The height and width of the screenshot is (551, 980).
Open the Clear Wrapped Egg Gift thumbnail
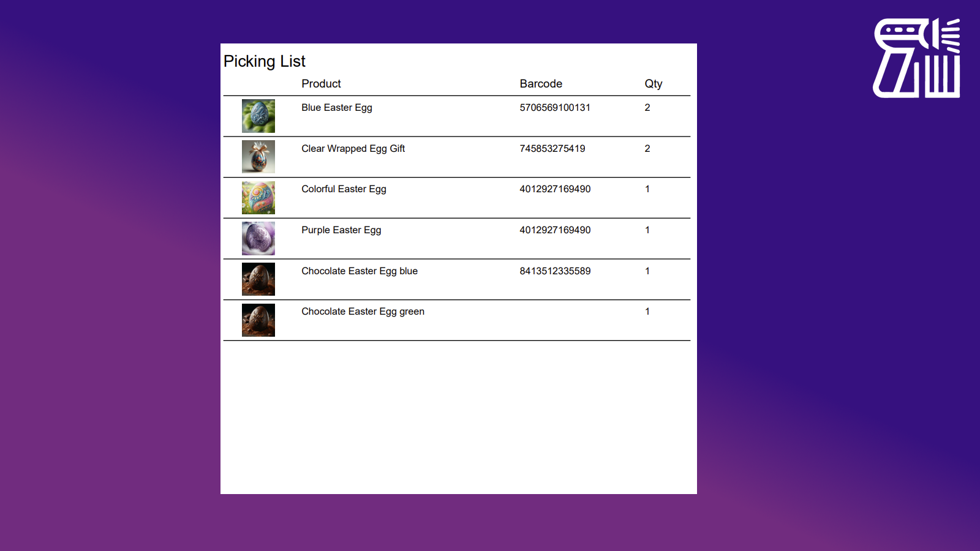click(x=258, y=157)
